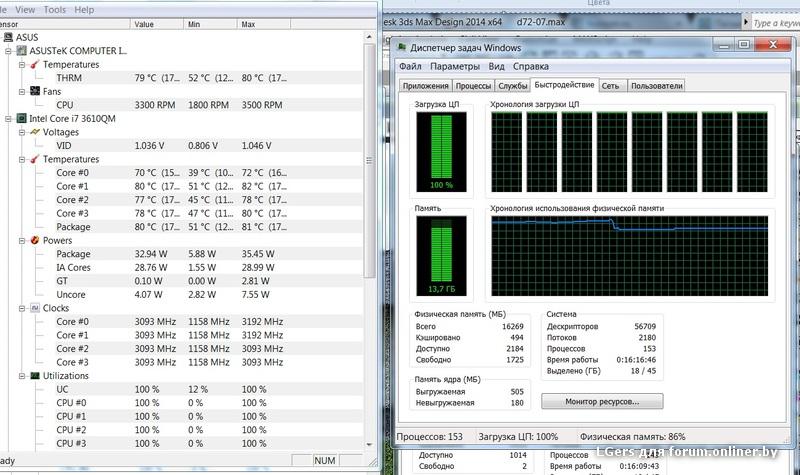Click the Task Manager title bar icon

402,47
